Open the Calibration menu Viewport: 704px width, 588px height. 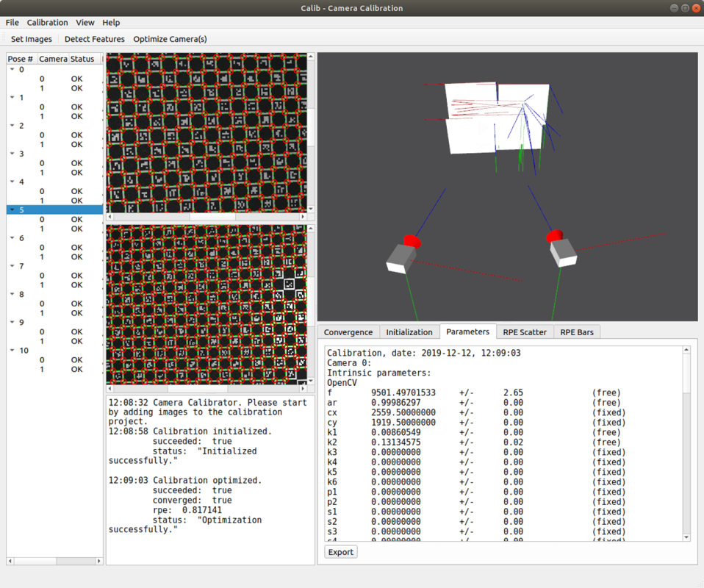(x=47, y=23)
